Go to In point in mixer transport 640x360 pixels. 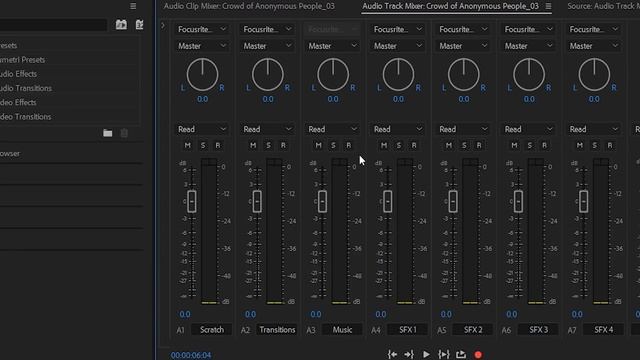pyautogui.click(x=392, y=354)
